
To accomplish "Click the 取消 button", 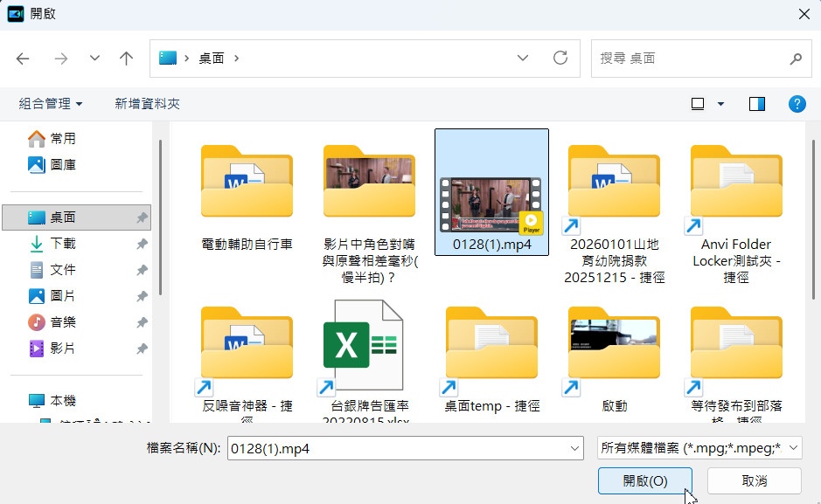I will tap(754, 480).
